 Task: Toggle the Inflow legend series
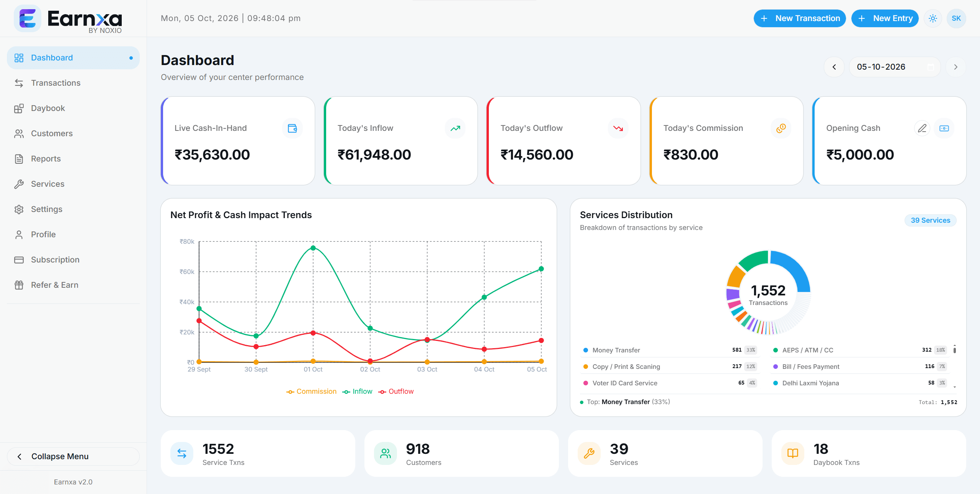tap(357, 391)
